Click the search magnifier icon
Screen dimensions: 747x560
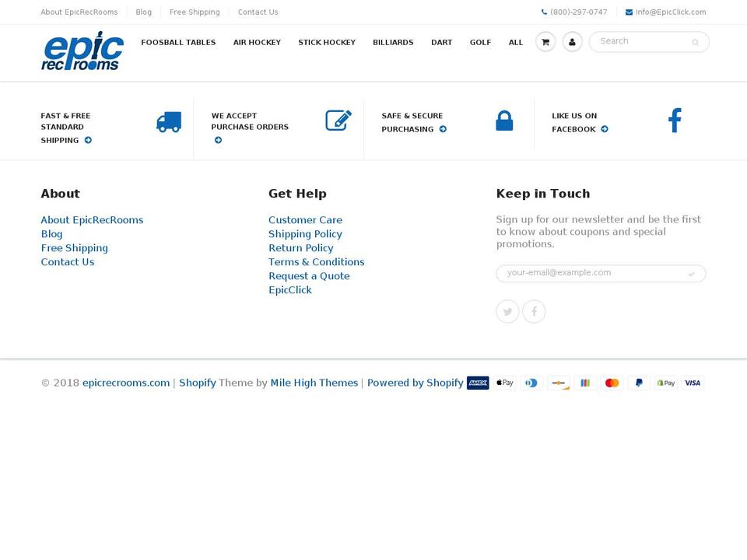695,42
